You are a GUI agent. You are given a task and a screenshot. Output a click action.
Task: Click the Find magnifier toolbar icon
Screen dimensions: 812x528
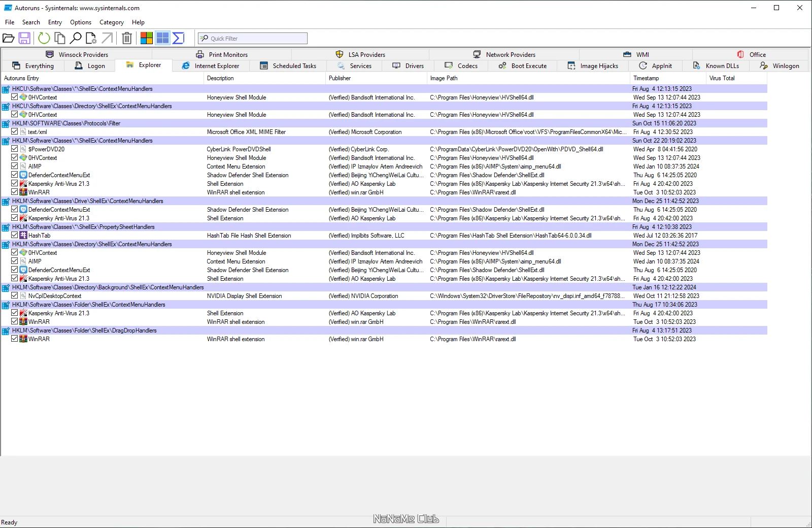click(76, 38)
